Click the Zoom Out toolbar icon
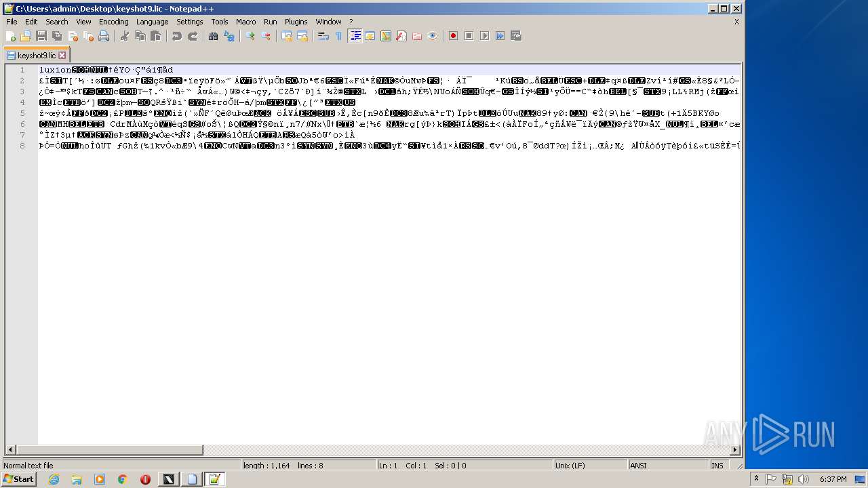This screenshot has height=488, width=868. 266,36
